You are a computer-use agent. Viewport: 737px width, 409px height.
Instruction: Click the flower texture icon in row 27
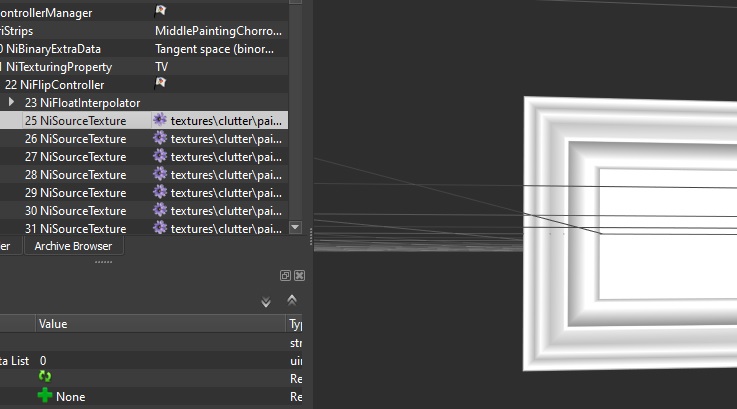[x=160, y=156]
